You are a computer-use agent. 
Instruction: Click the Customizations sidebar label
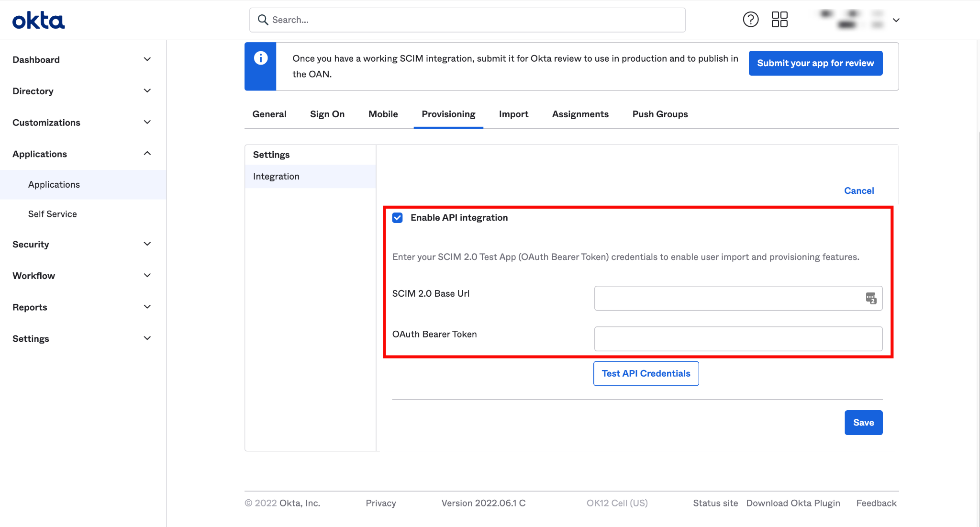(x=46, y=123)
